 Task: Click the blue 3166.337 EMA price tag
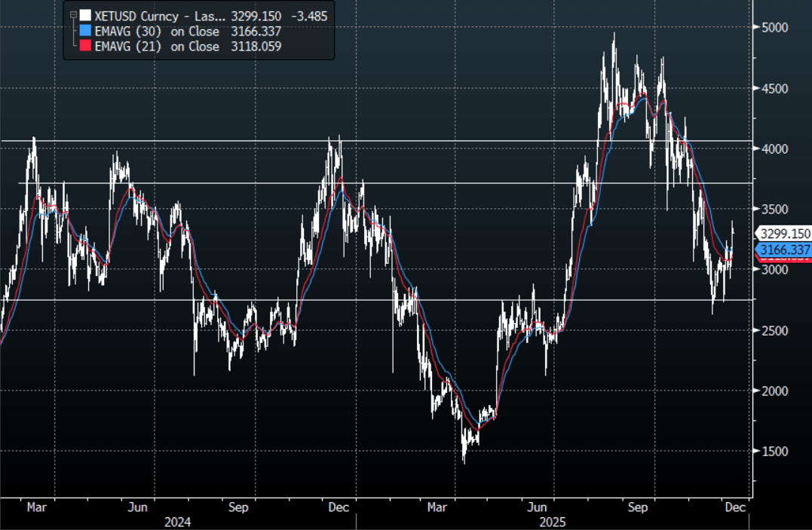point(784,249)
